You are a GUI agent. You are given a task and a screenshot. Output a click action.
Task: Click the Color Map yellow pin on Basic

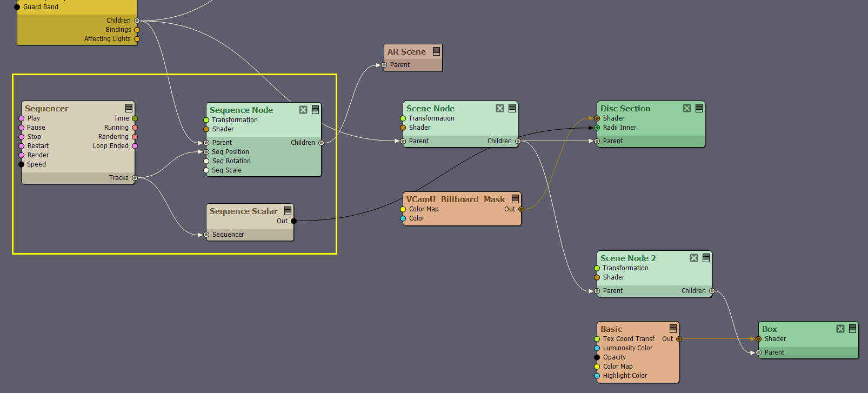tap(597, 367)
